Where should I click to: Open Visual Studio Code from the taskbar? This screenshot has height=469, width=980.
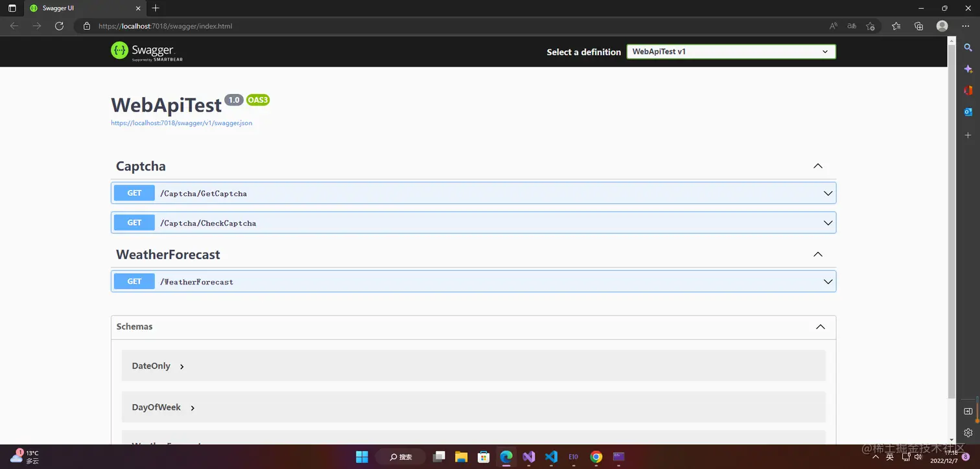coord(552,457)
